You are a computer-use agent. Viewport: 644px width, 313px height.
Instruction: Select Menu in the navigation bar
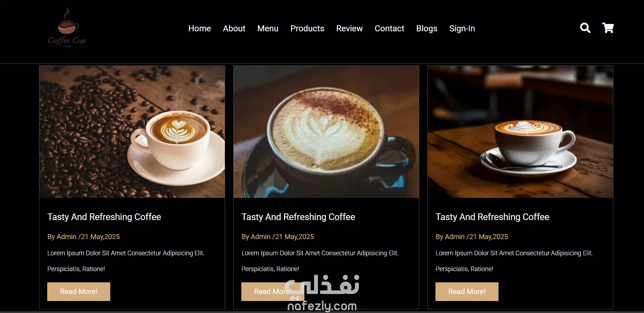268,29
